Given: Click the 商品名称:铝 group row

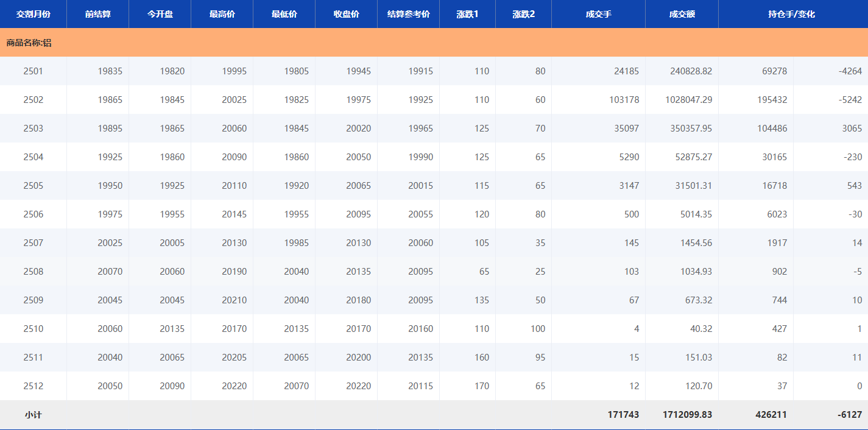Looking at the screenshot, I should coord(29,43).
